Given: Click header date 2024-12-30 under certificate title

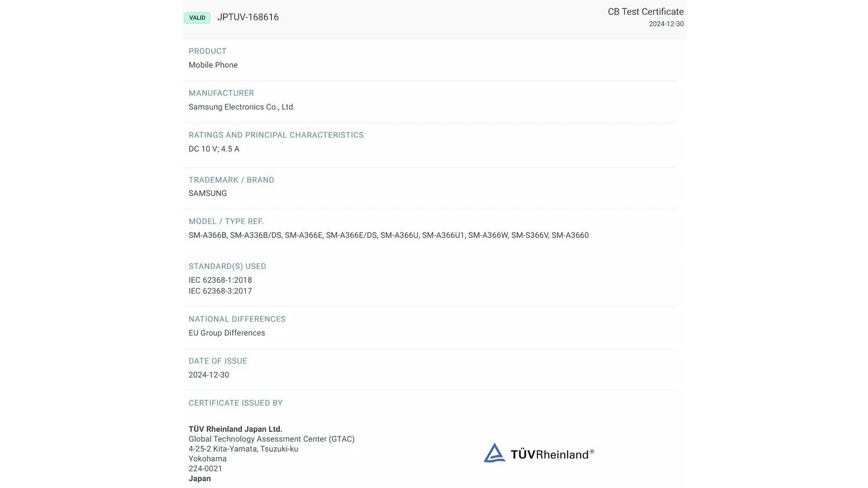Looking at the screenshot, I should (666, 24).
